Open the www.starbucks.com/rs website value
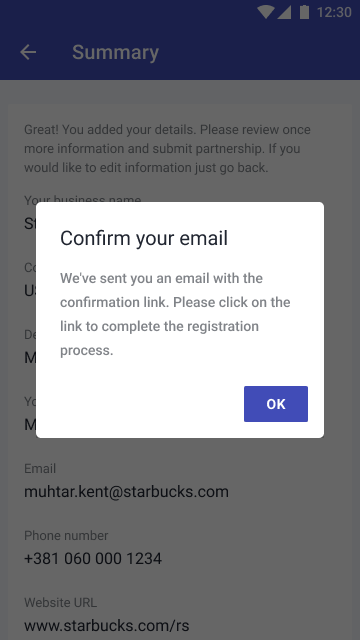 click(x=107, y=625)
